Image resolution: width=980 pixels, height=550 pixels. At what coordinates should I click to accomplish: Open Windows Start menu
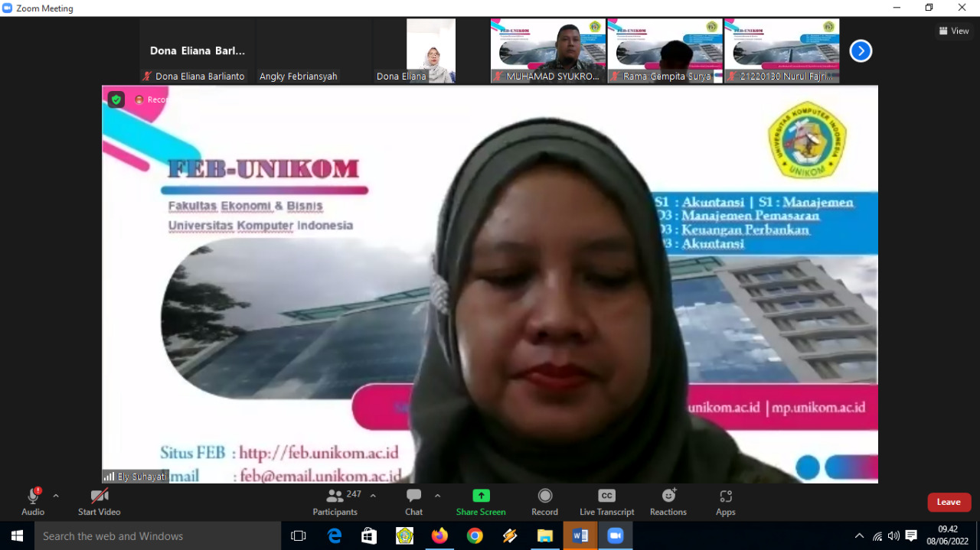pyautogui.click(x=17, y=536)
